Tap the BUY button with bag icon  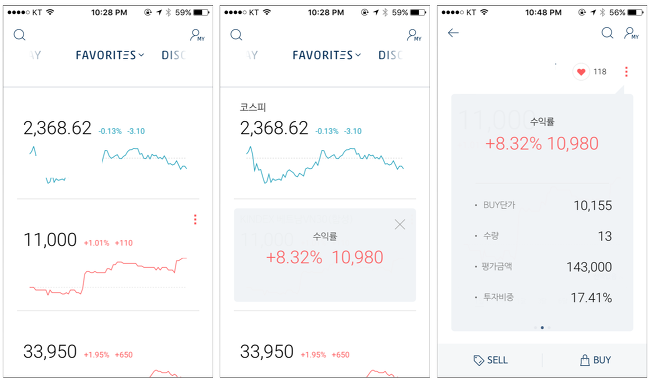595,360
